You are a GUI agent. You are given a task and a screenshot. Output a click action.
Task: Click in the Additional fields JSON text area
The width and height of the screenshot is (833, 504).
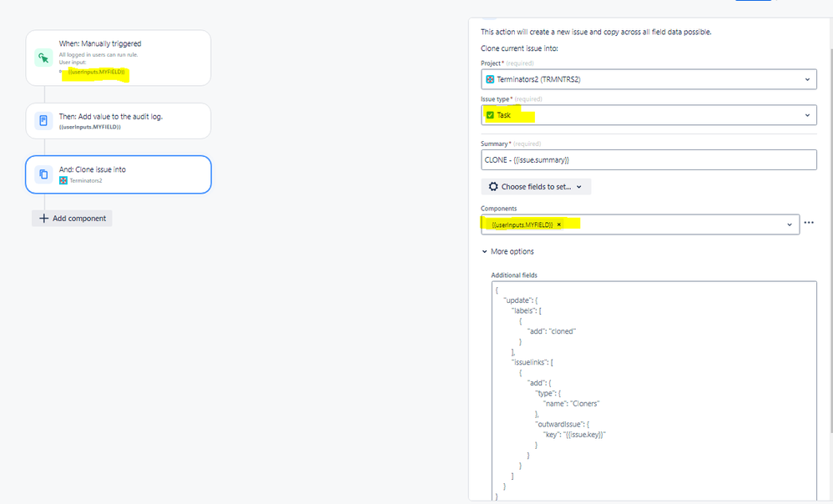click(x=654, y=391)
